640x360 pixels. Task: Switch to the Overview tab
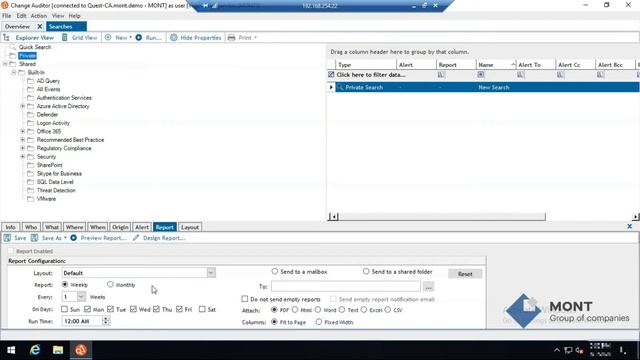point(17,27)
